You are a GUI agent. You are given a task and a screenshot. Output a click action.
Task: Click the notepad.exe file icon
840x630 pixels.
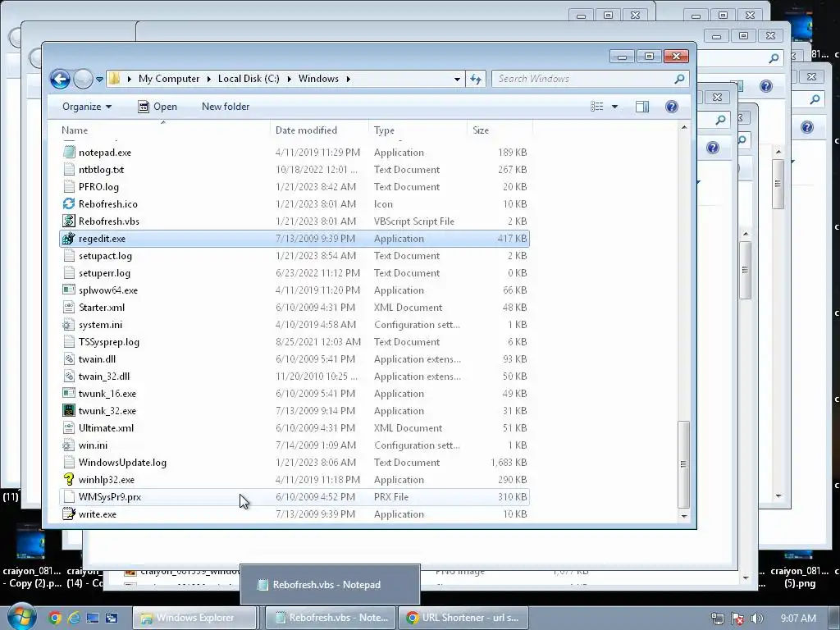point(69,152)
